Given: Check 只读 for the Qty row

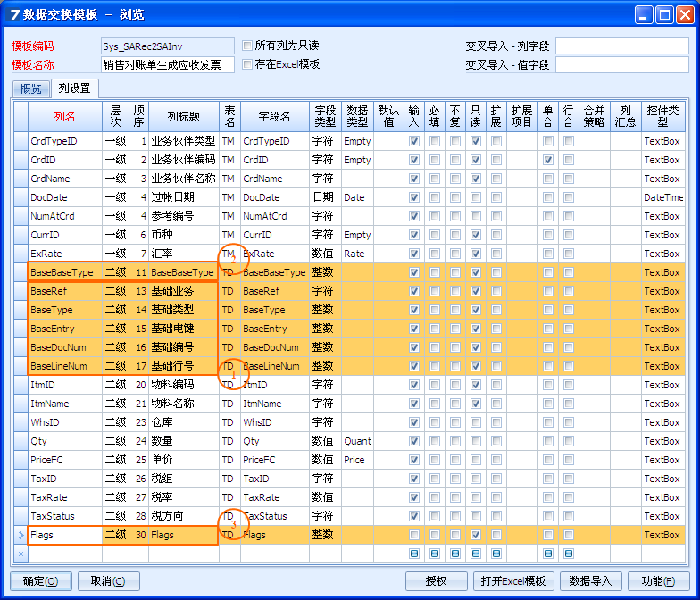Looking at the screenshot, I should coord(475,441).
